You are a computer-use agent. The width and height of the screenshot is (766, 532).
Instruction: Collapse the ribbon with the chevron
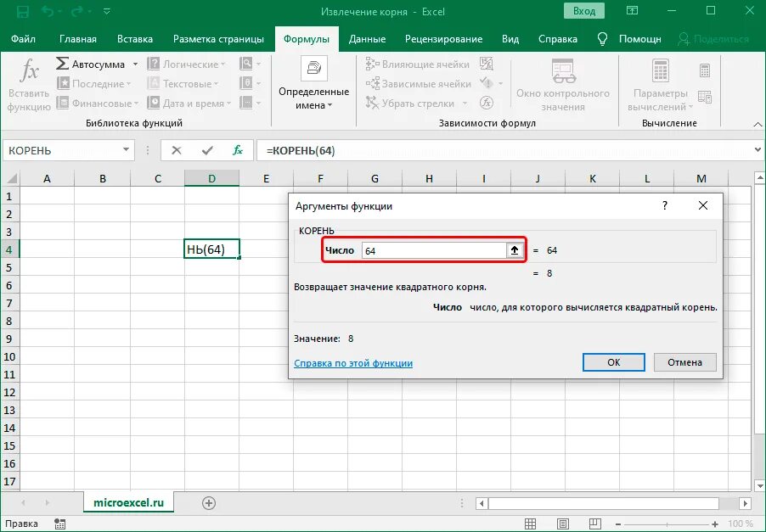[758, 125]
